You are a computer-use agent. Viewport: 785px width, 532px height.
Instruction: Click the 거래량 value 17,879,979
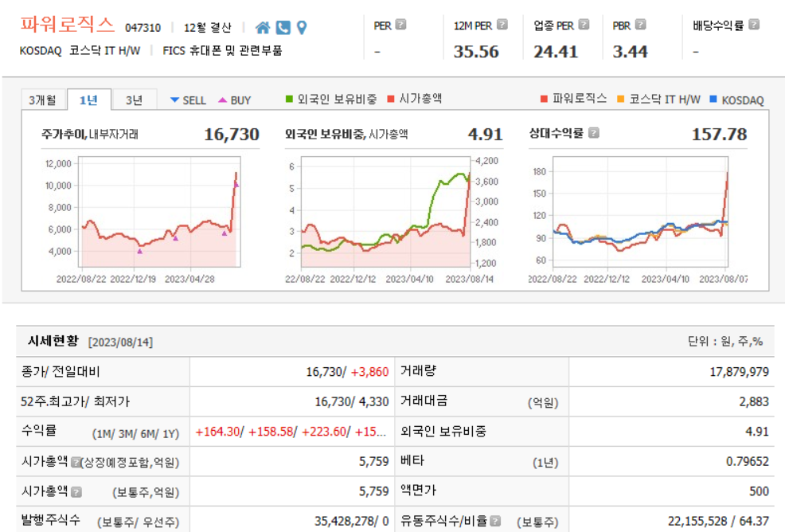click(739, 372)
